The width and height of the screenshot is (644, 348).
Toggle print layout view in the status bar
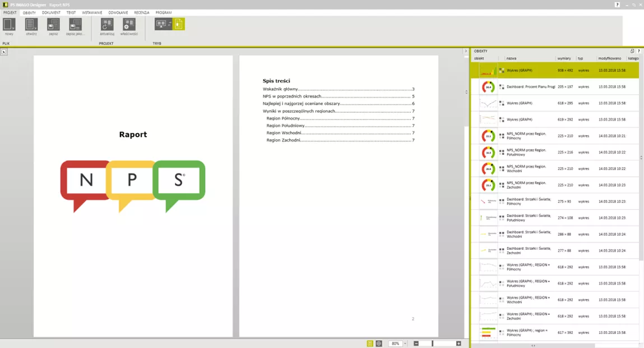click(x=370, y=344)
